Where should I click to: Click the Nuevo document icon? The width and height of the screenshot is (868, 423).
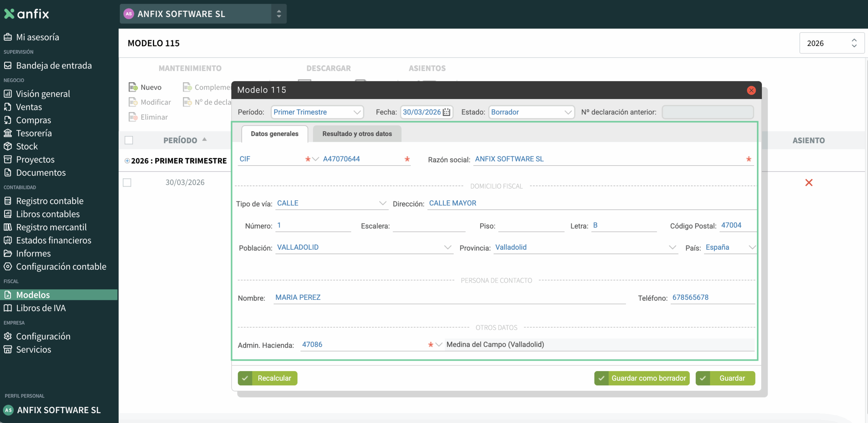pos(133,87)
